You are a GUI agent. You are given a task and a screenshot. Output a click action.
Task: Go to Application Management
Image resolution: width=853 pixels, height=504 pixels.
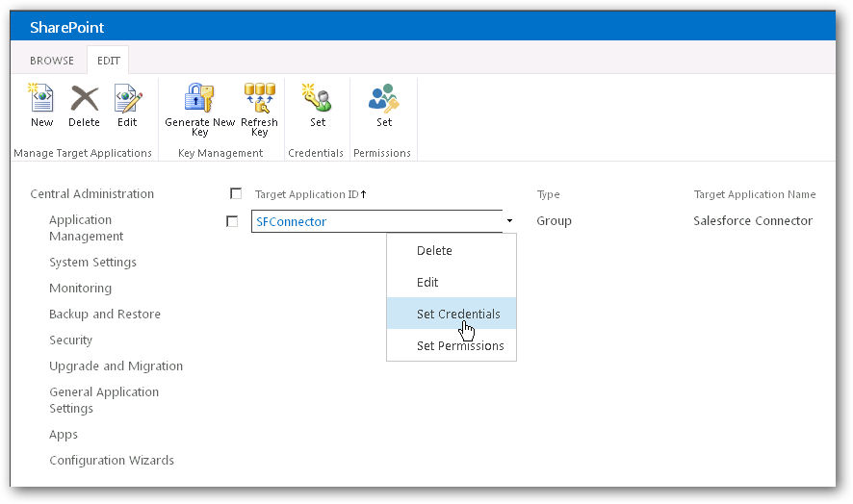[x=86, y=228]
